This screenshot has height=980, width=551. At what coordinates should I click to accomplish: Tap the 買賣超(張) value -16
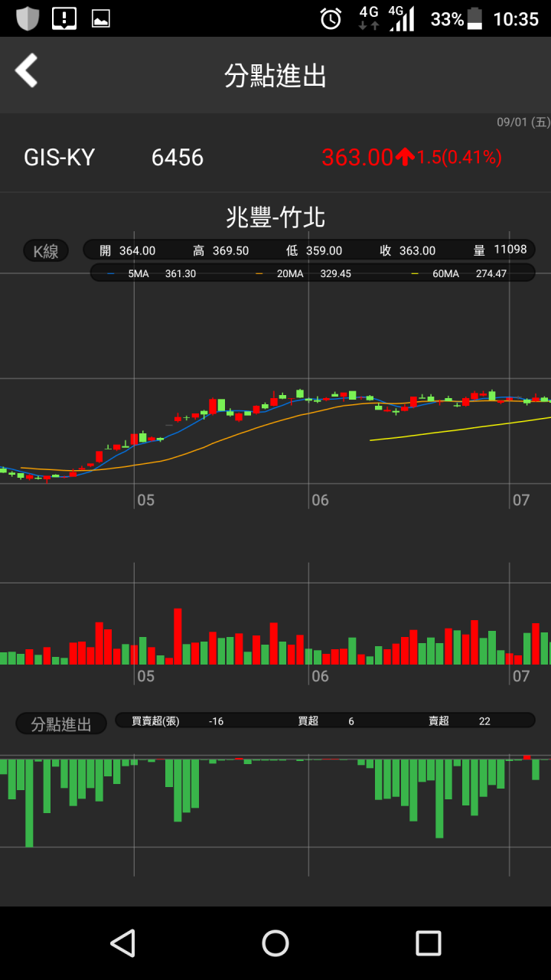[x=217, y=721]
